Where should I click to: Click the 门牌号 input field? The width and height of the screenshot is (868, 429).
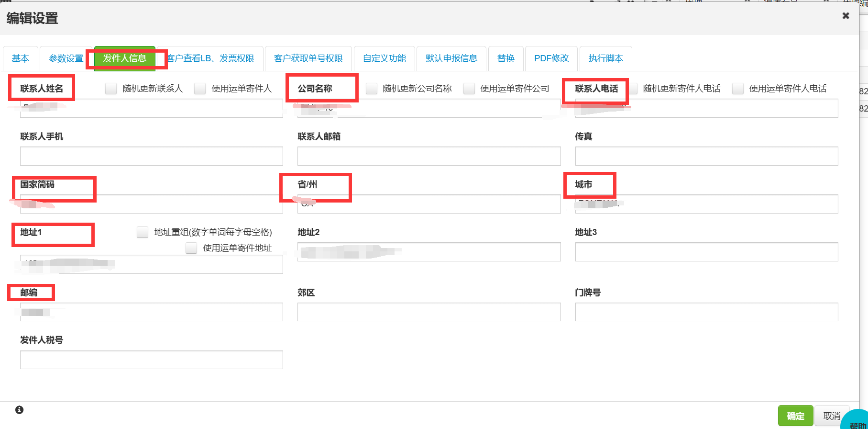[706, 312]
